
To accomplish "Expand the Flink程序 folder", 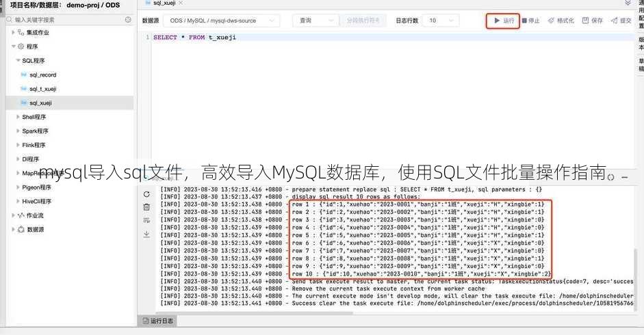I will (18, 145).
